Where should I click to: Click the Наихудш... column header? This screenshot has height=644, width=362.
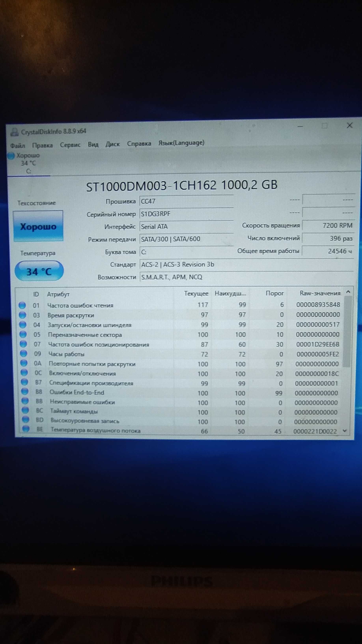[230, 293]
